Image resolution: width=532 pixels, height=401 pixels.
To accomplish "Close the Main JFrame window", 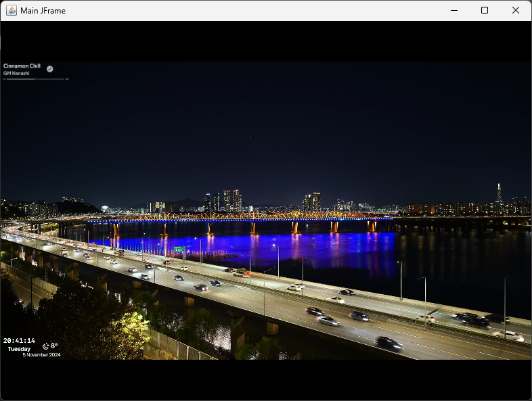I will point(516,10).
